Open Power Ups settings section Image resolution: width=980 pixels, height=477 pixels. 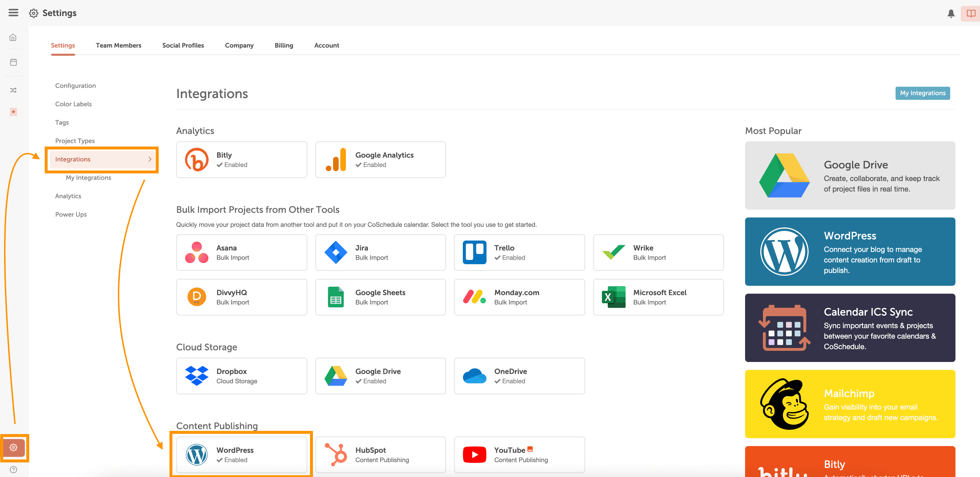click(x=71, y=214)
